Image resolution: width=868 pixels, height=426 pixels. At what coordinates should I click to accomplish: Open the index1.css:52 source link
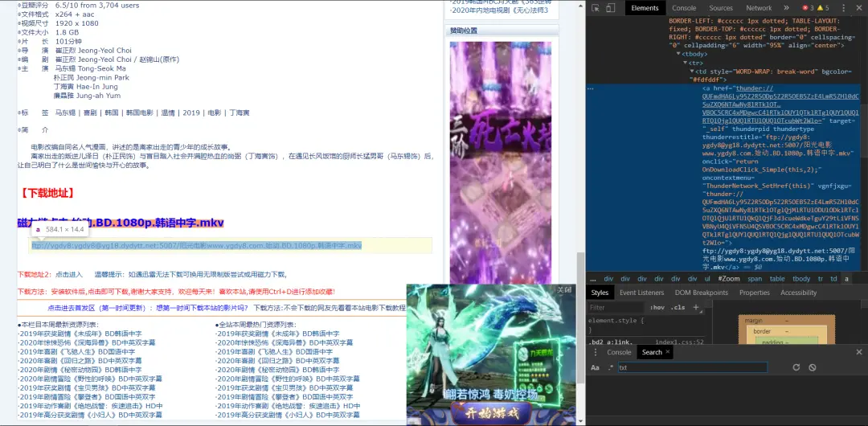(679, 342)
